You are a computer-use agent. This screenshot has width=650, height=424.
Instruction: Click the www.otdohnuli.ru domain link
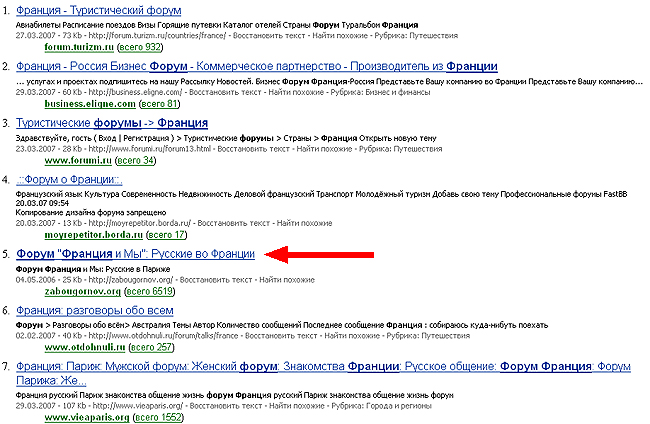pyautogui.click(x=80, y=348)
